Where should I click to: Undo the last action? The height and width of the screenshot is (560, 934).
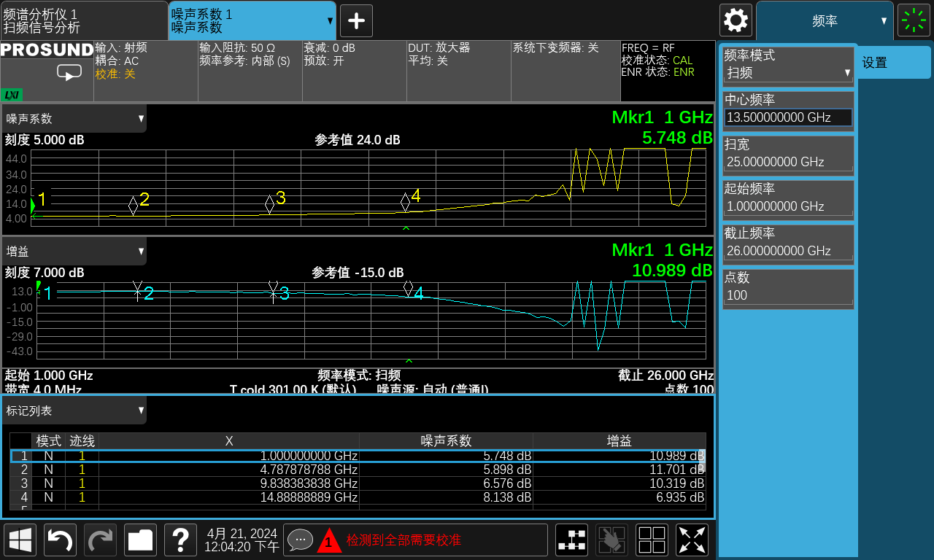tap(60, 540)
